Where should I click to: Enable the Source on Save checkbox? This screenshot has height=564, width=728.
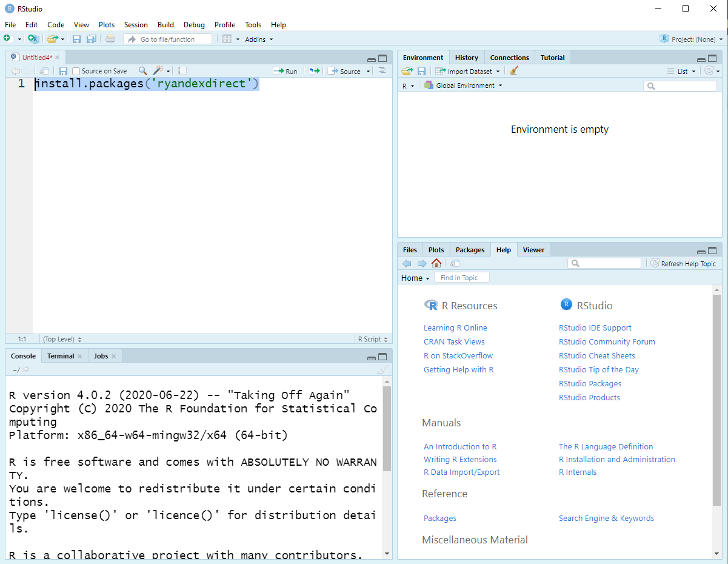[x=76, y=71]
